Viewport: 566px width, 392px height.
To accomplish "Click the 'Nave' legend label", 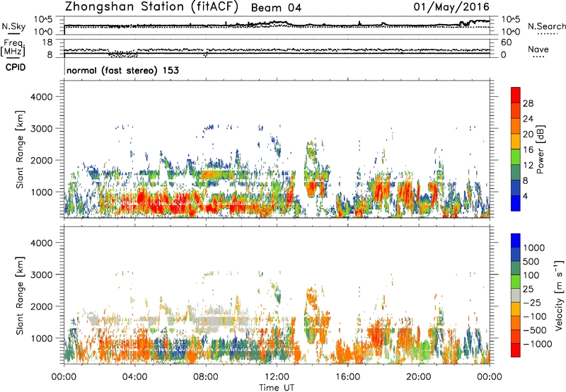I will (538, 49).
